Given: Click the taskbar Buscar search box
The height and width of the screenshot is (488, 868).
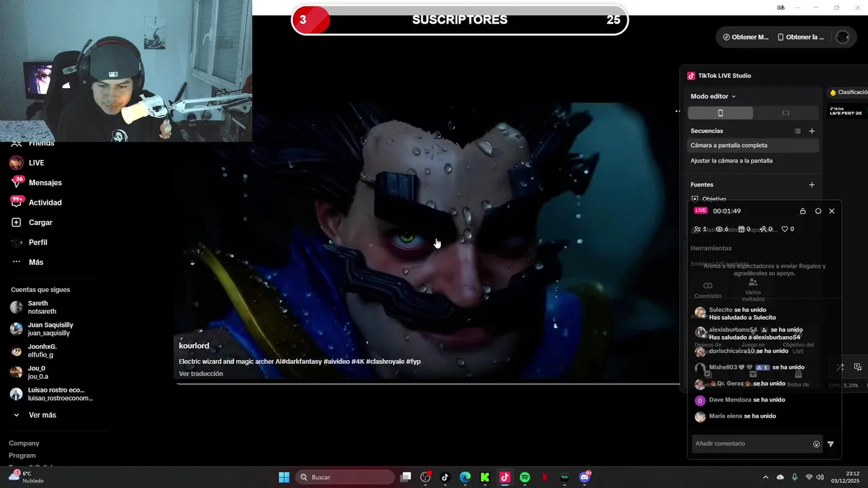Looking at the screenshot, I should (347, 477).
